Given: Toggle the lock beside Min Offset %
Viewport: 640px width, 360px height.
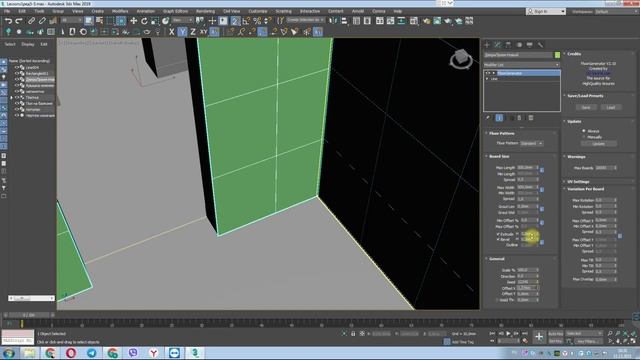Looking at the screenshot, I should click(542, 222).
